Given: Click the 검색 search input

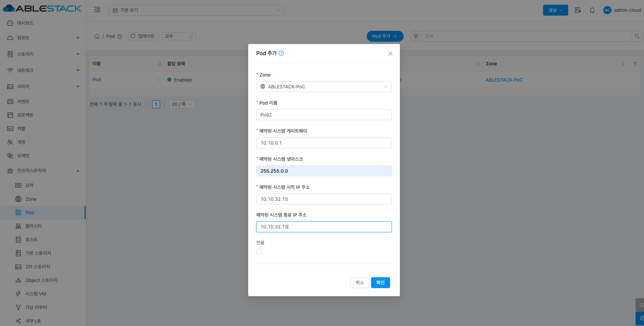Looking at the screenshot, I should 527,36.
